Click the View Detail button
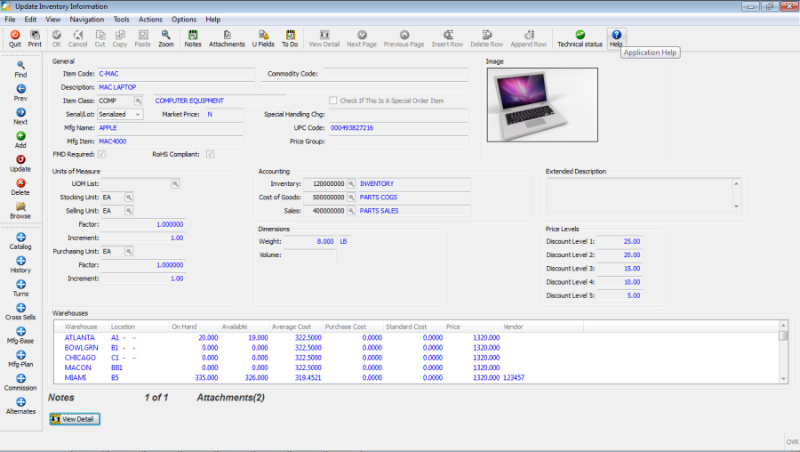This screenshot has height=452, width=800. point(75,418)
